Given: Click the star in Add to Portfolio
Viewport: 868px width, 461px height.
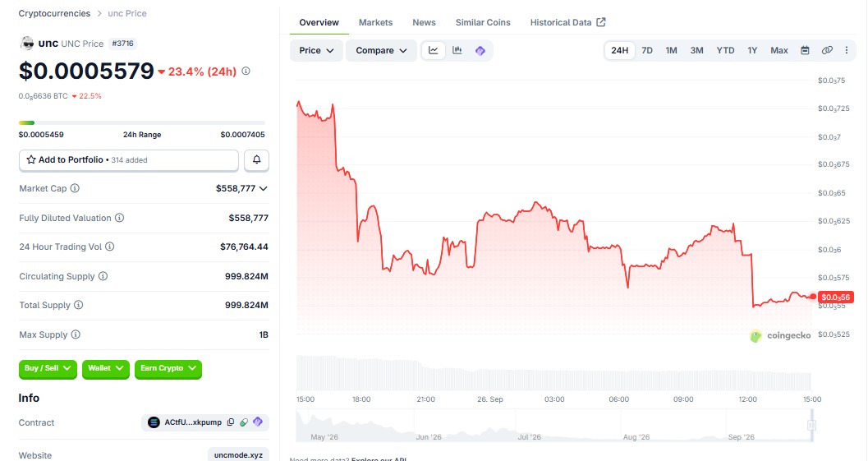Looking at the screenshot, I should pyautogui.click(x=31, y=159).
